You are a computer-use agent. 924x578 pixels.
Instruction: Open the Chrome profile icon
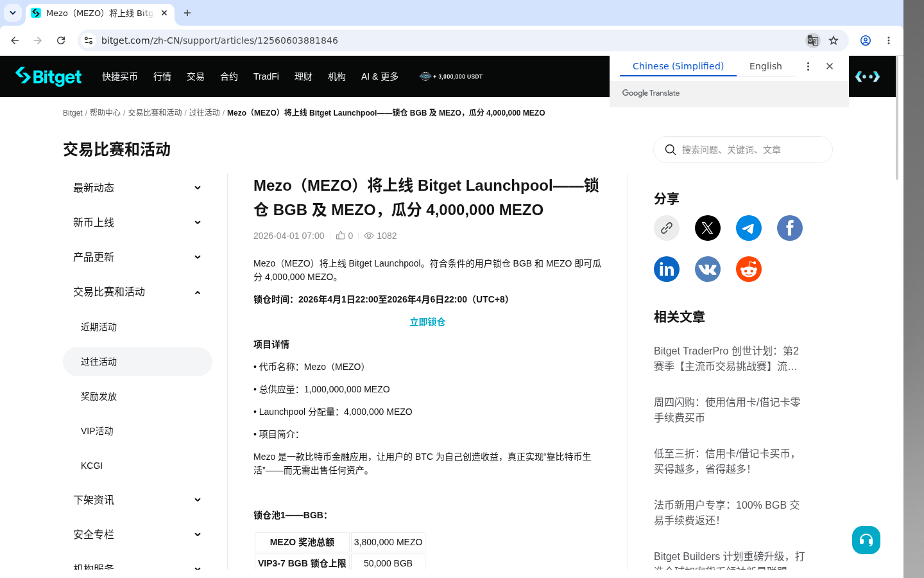[866, 40]
